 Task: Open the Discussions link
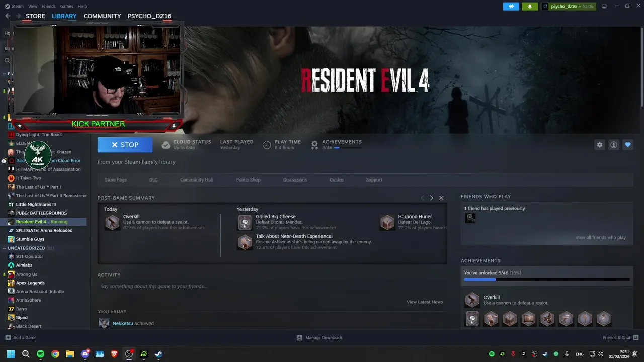(x=295, y=179)
